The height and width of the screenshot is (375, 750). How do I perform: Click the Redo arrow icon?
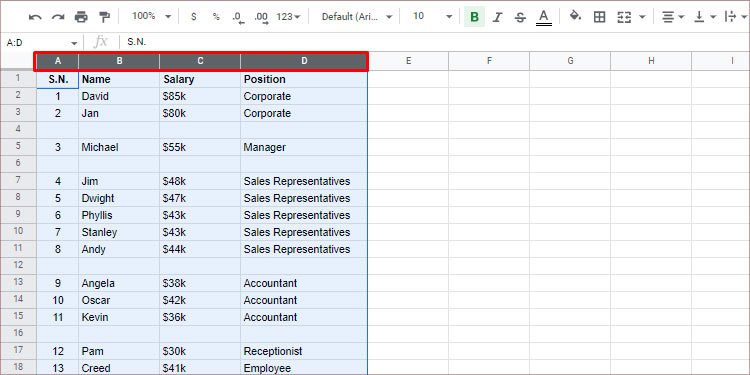58,17
